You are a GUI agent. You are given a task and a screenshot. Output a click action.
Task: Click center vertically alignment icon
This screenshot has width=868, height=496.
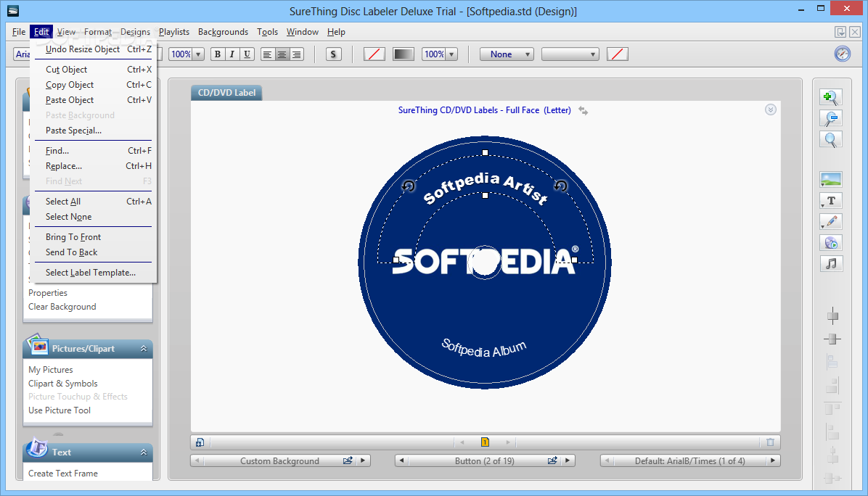coord(832,339)
